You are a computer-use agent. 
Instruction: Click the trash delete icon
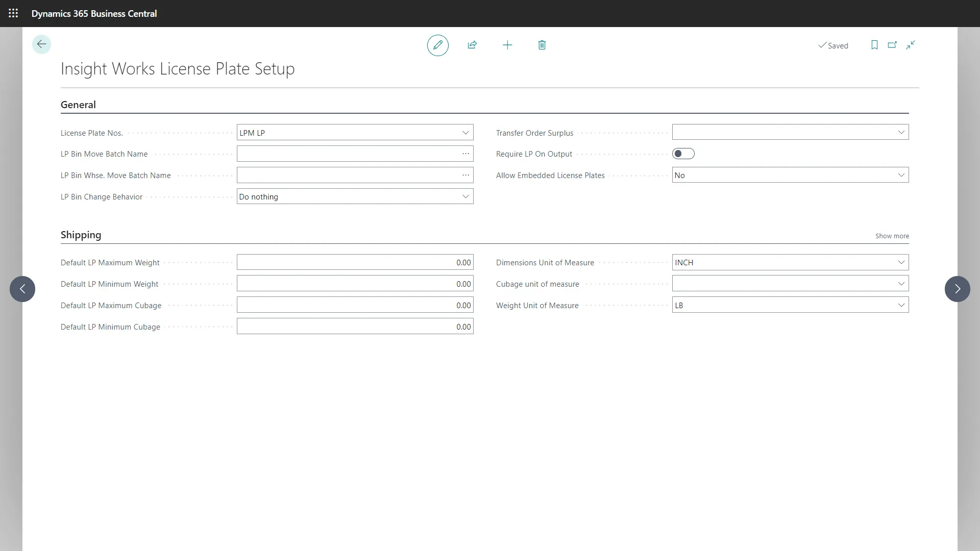pos(542,45)
